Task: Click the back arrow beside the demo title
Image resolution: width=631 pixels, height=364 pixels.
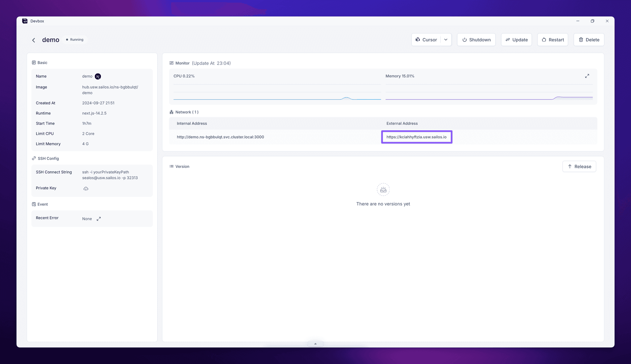Action: [x=34, y=40]
